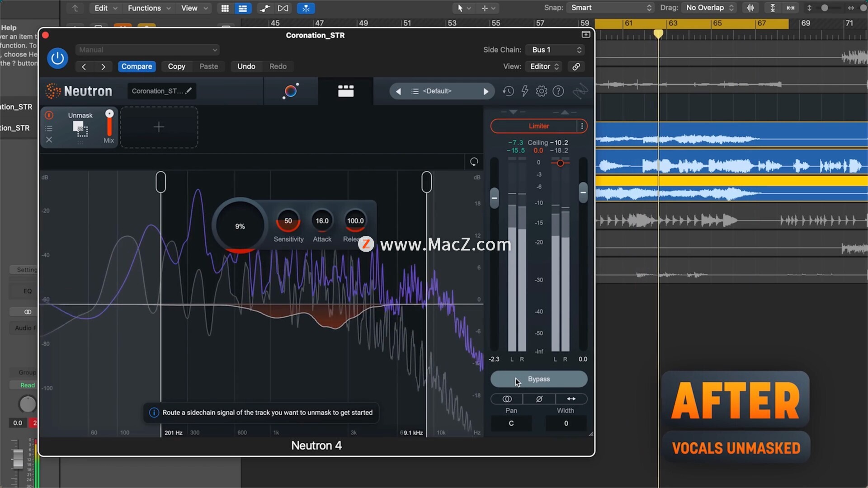The image size is (868, 488).
Task: Open the Side Chain Bus 1 dropdown
Action: [x=556, y=50]
